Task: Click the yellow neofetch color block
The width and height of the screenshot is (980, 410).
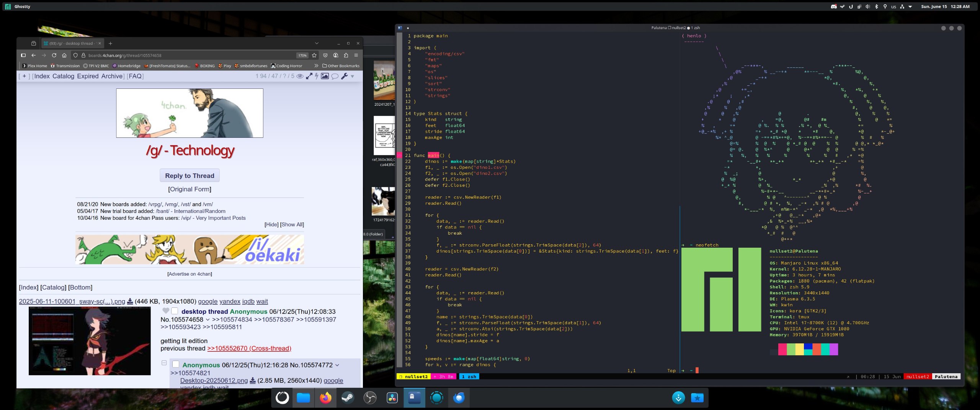Action: pyautogui.click(x=800, y=349)
